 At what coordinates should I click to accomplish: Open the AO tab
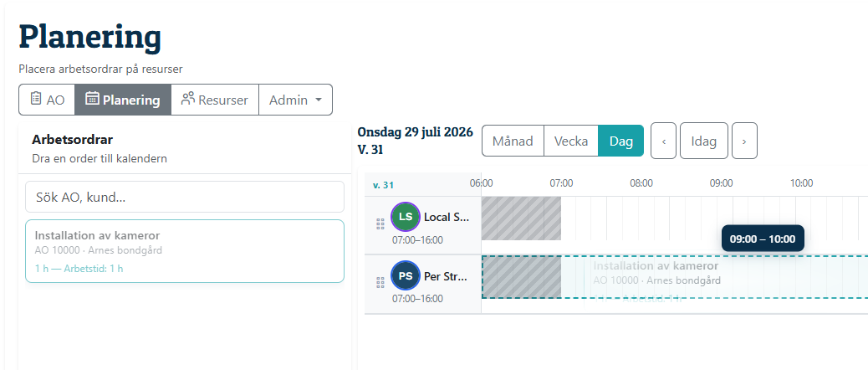coord(47,100)
